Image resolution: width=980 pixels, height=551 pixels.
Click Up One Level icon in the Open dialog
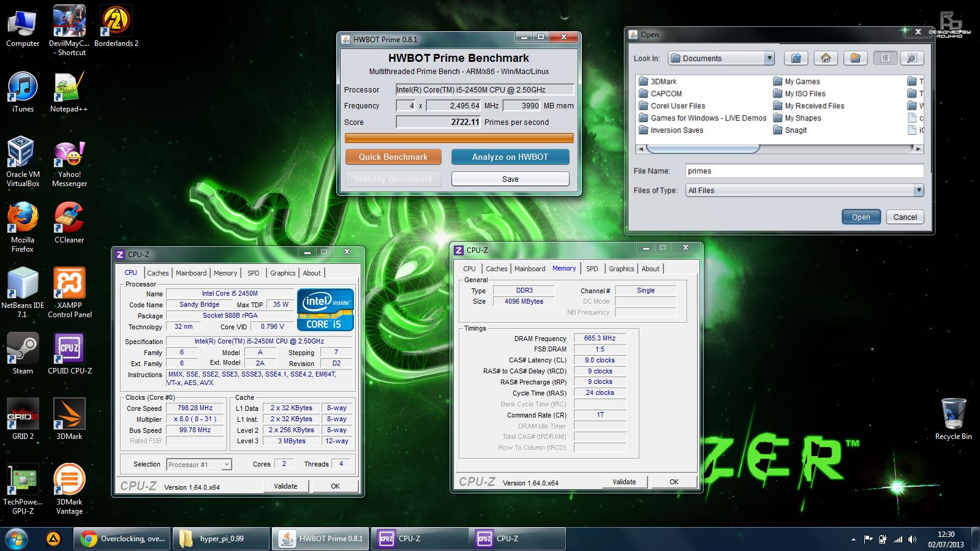[x=796, y=58]
